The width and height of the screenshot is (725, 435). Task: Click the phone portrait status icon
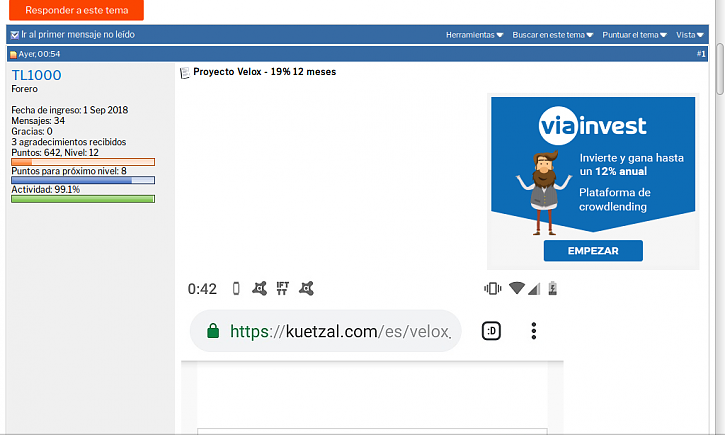[236, 288]
